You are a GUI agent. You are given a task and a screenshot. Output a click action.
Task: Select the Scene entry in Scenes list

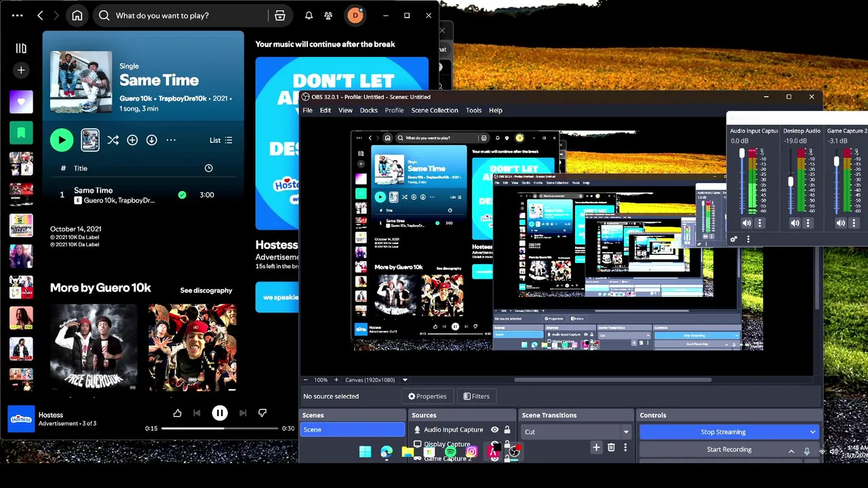[x=353, y=430]
